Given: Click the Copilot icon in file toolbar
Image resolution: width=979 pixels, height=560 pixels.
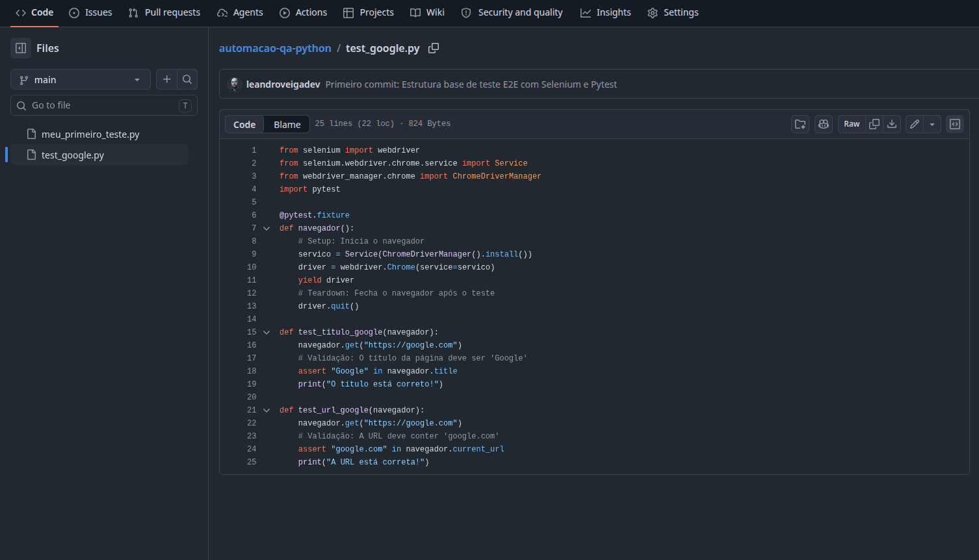Looking at the screenshot, I should coord(824,124).
